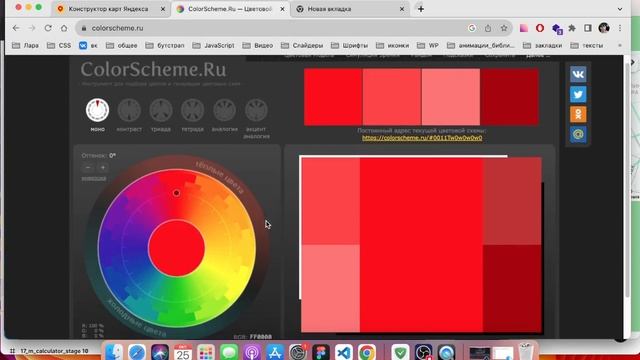Open the вк bookmark
This screenshot has width=640, height=360.
point(88,45)
